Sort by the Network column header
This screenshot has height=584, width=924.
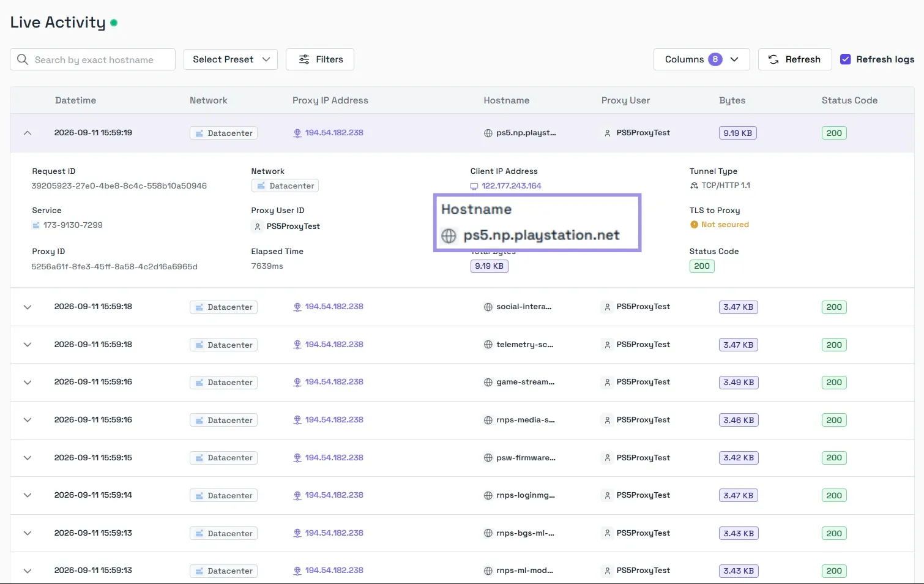click(208, 100)
